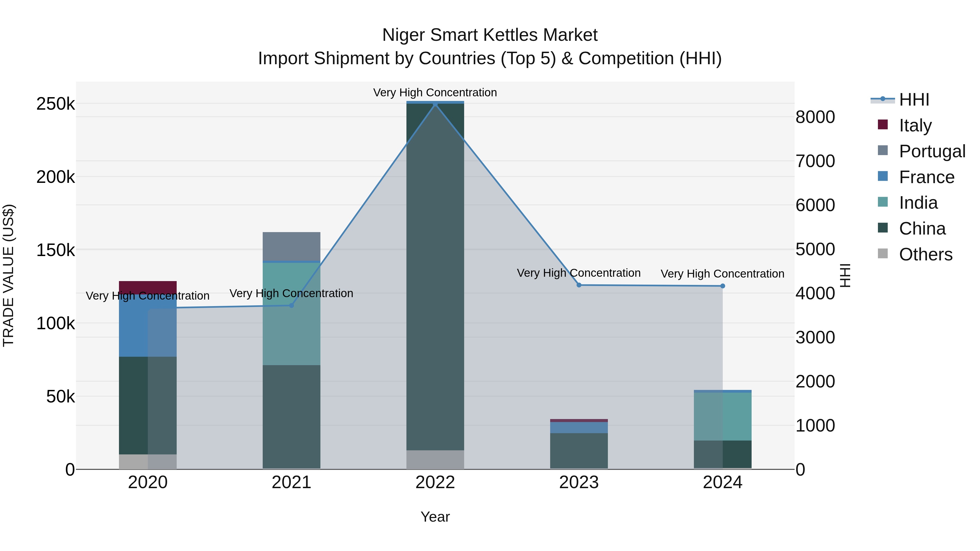The image size is (980, 551).
Task: Select the 2023 HHI data point
Action: click(579, 285)
